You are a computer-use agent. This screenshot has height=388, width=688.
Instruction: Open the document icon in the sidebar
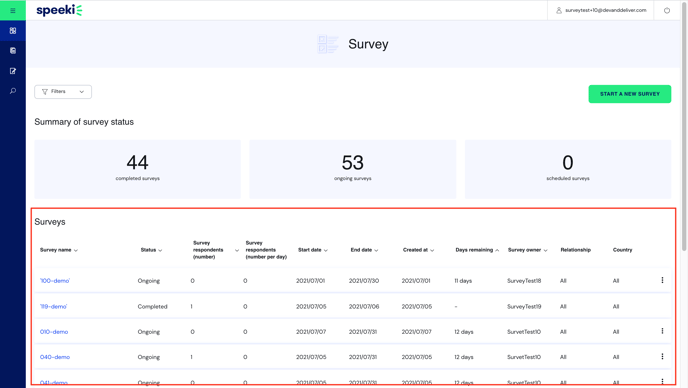click(x=13, y=50)
